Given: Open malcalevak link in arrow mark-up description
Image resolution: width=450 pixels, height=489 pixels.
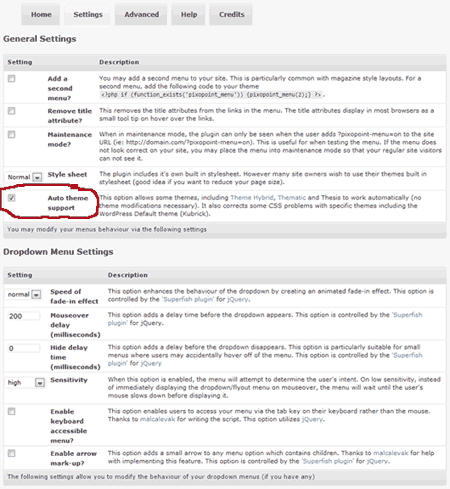Looking at the screenshot, I should click(391, 453).
